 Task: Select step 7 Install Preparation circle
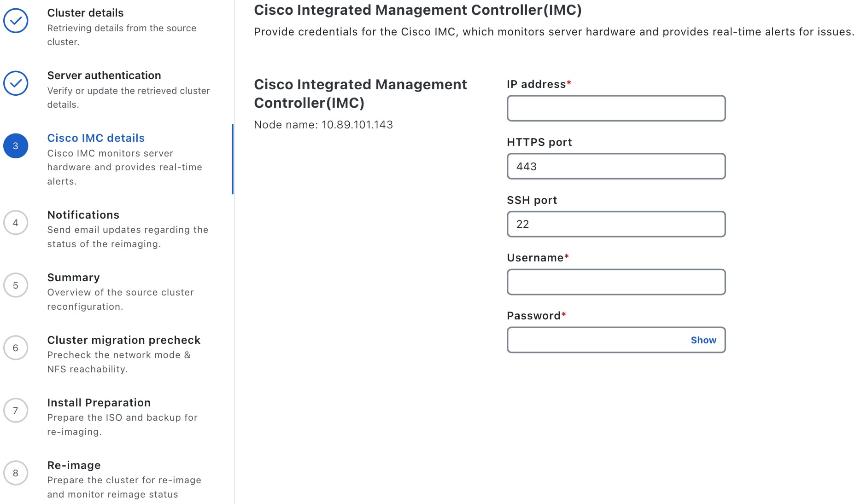click(16, 411)
